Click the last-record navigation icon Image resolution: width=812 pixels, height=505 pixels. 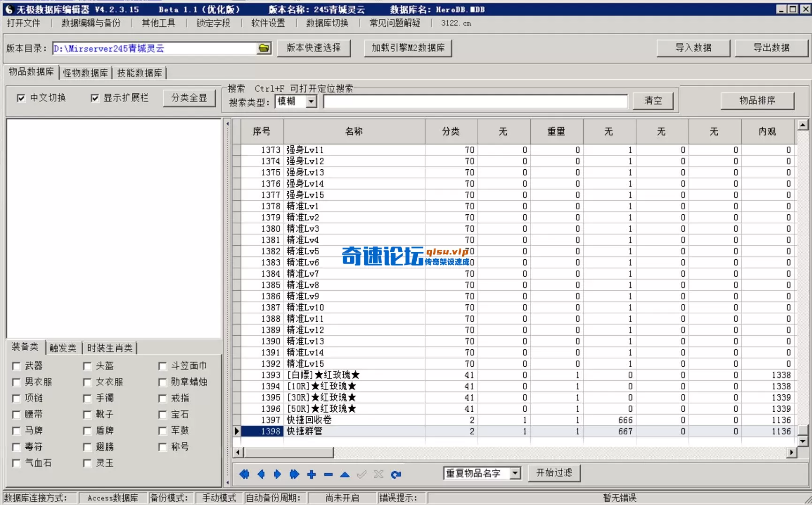(x=293, y=474)
